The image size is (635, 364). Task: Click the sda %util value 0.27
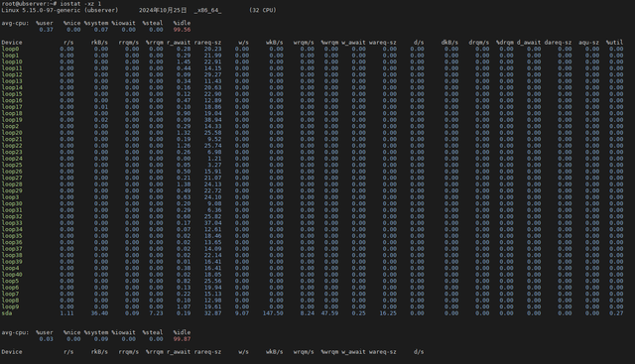[616, 313]
